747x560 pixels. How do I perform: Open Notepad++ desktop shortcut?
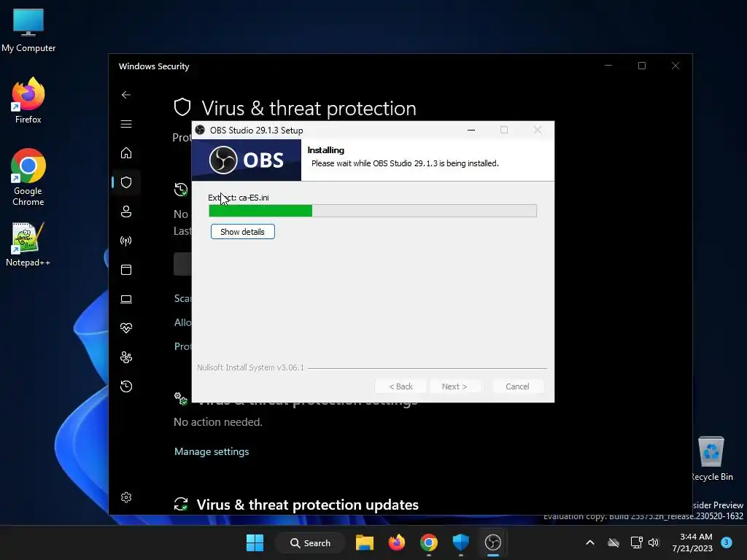(28, 244)
